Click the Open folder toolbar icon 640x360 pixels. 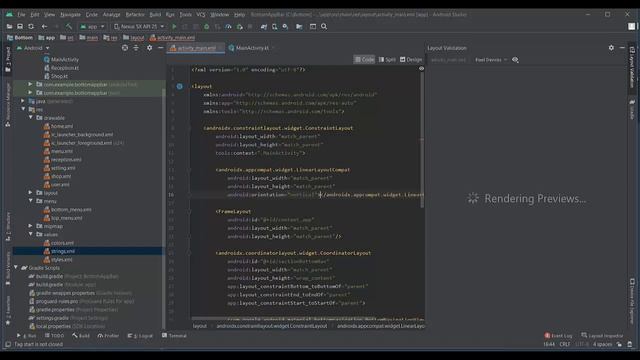pyautogui.click(x=9, y=27)
